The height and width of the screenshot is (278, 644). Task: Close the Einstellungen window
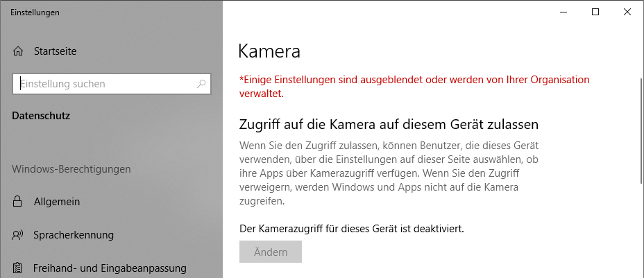627,12
